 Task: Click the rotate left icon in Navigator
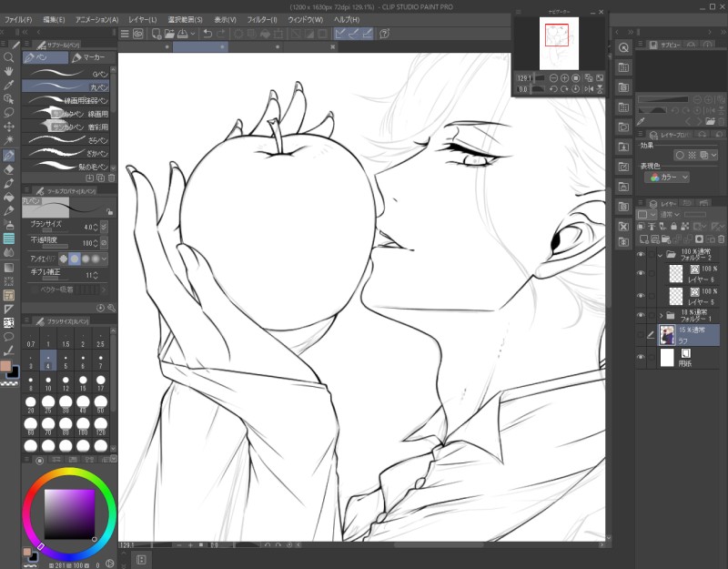coord(553,88)
